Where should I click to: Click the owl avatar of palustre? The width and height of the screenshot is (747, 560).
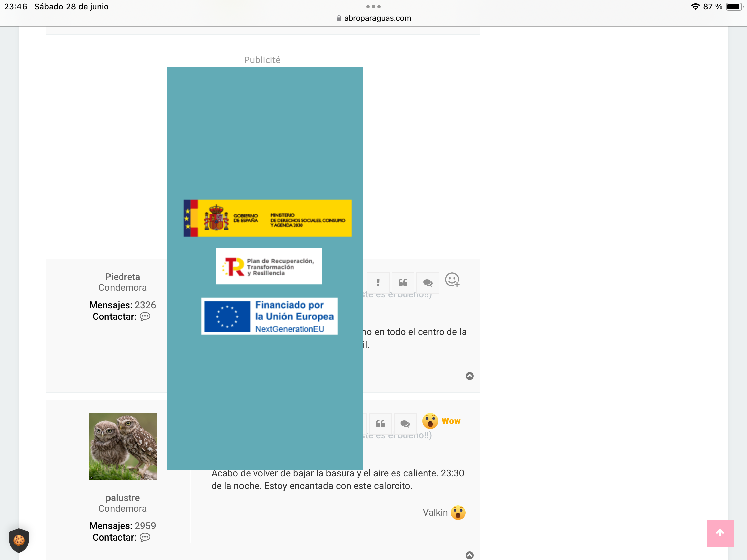click(x=123, y=446)
